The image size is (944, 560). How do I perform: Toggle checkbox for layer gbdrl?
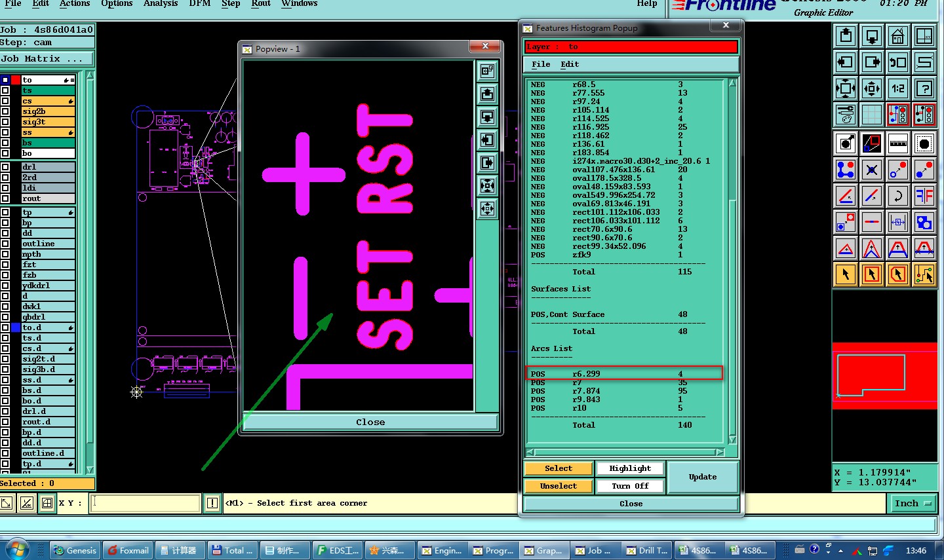point(5,317)
